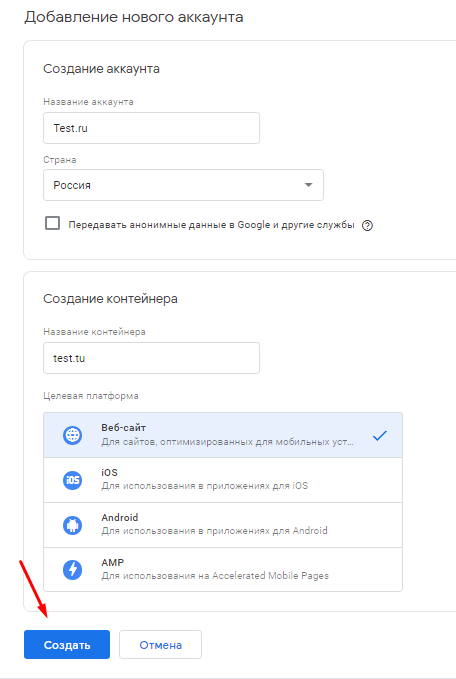Focus the container name field containing test.tu

click(x=151, y=358)
